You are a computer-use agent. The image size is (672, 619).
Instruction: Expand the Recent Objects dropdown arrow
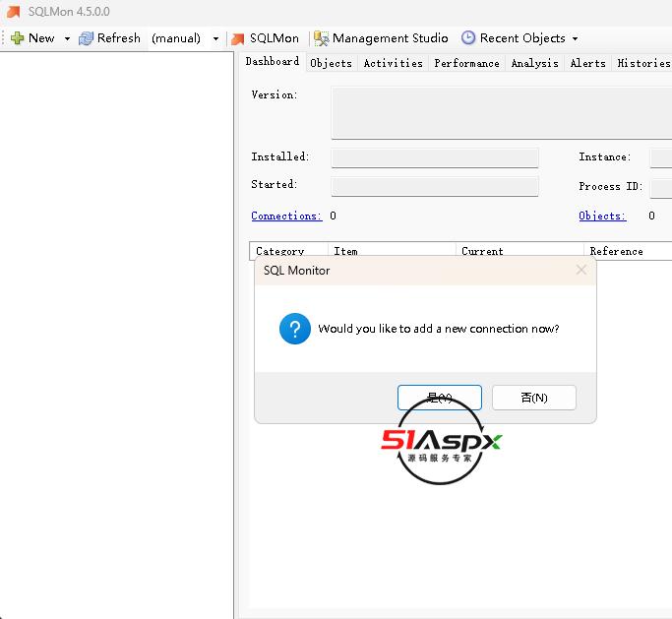pos(575,39)
